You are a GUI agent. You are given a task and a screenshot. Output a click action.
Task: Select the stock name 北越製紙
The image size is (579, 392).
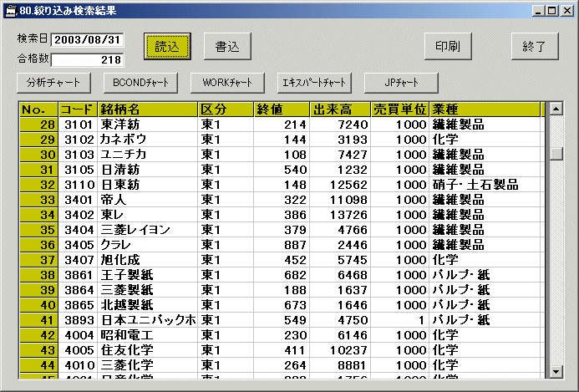point(148,305)
